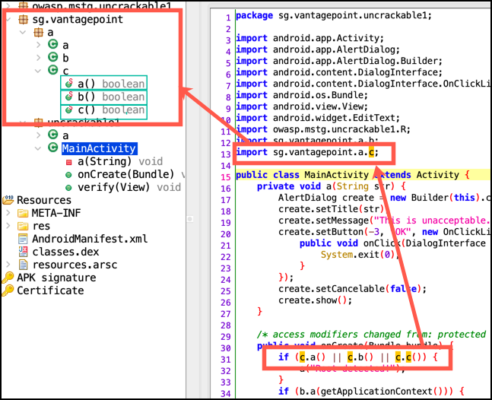Expand the res folder node
The height and width of the screenshot is (400, 492).
pos(8,226)
